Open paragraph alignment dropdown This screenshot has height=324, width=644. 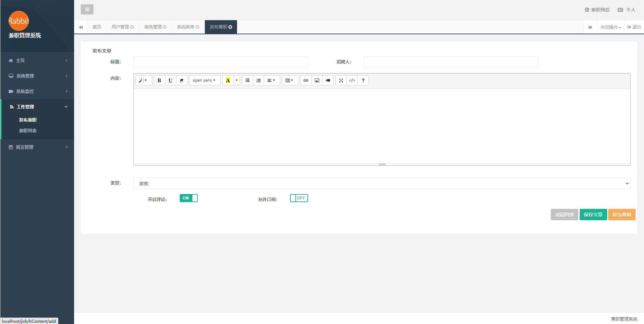click(272, 80)
